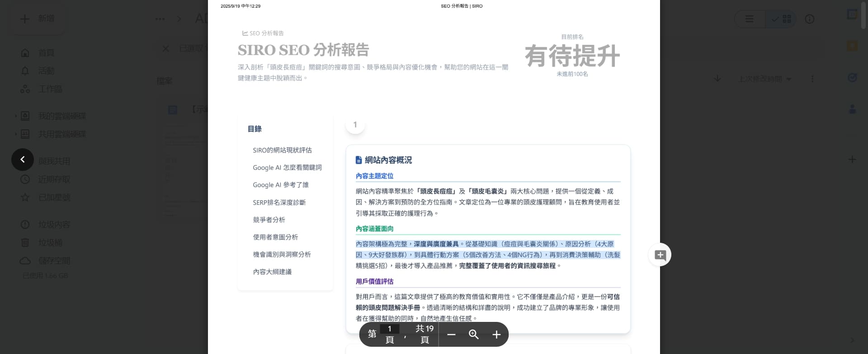
Task: Click the page number input field
Action: point(389,329)
